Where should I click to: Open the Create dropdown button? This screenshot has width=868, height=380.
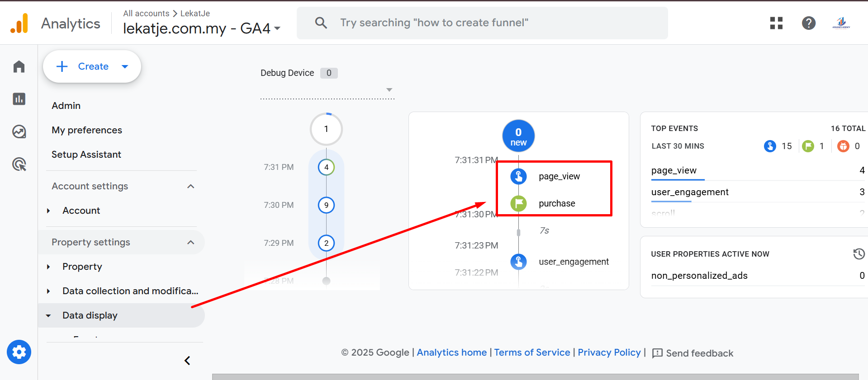point(92,66)
